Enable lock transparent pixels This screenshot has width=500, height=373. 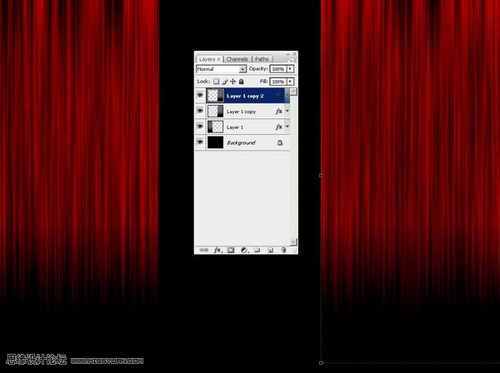click(x=216, y=81)
